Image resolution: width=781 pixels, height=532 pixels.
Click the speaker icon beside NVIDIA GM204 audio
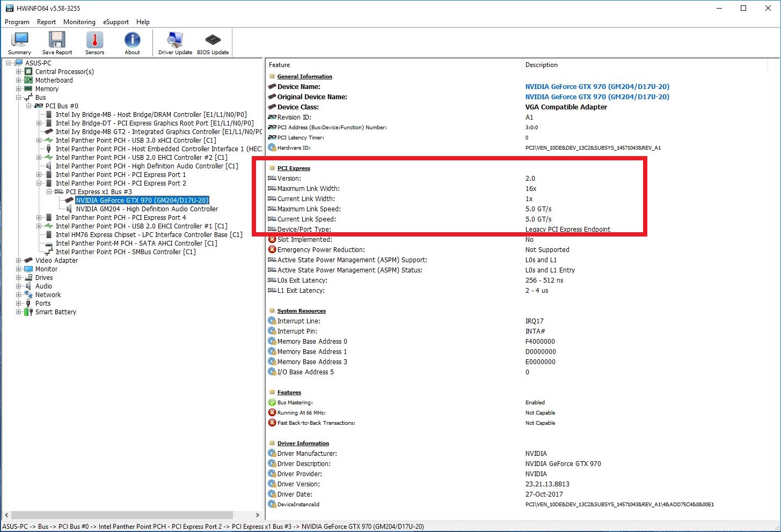coord(69,209)
